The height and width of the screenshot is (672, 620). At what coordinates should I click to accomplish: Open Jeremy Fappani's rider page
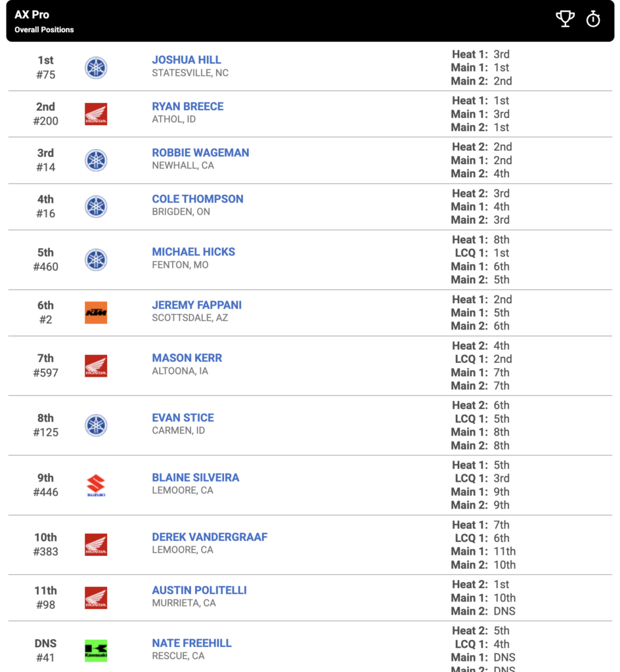pyautogui.click(x=197, y=304)
